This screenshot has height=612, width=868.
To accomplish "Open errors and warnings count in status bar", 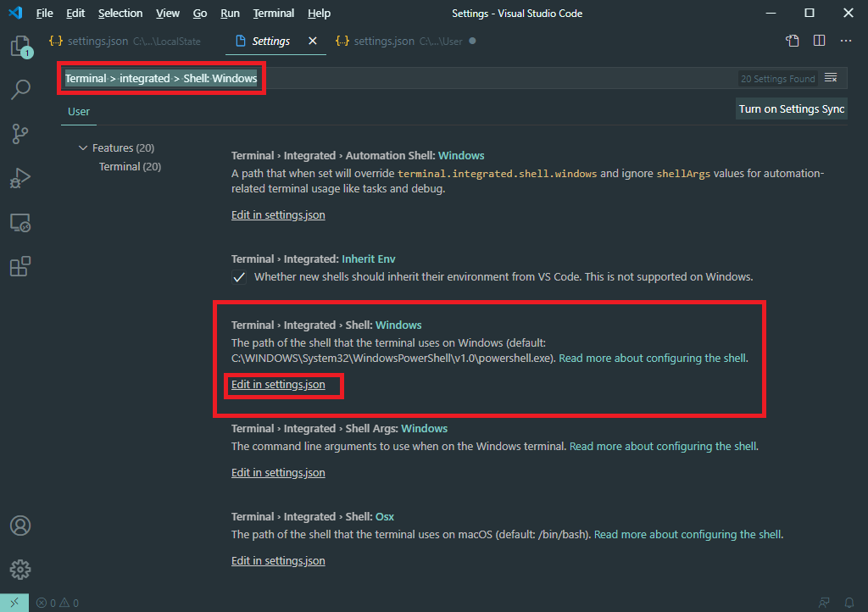I will pos(58,604).
